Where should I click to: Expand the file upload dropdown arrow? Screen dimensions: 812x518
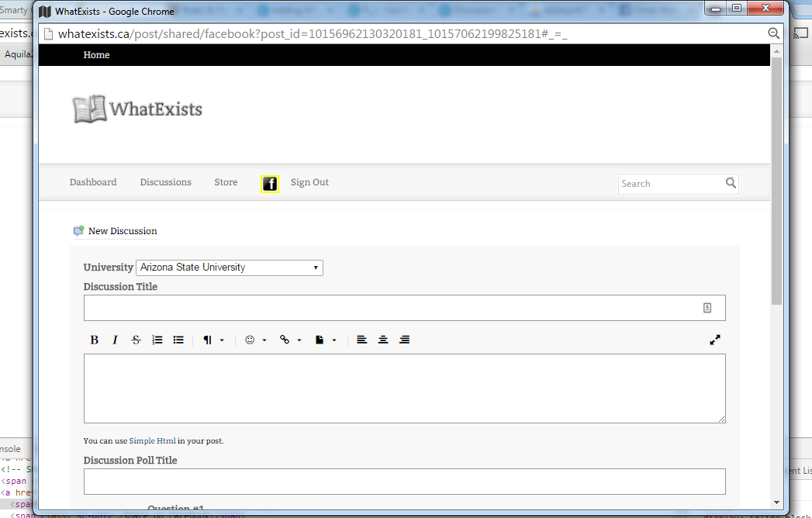pyautogui.click(x=334, y=340)
